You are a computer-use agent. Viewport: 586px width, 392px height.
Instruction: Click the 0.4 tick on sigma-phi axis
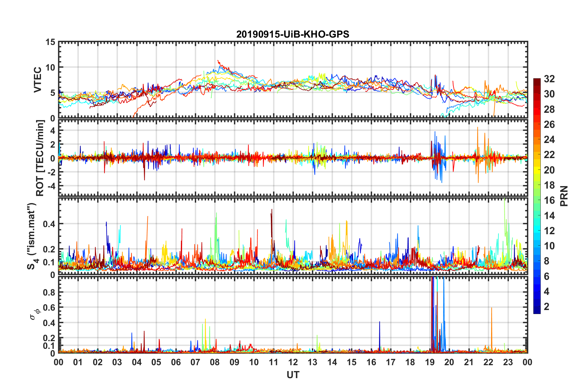[x=49, y=323]
